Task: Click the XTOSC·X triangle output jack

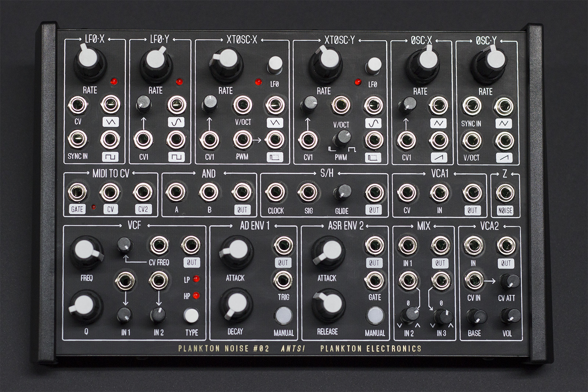Action: (275, 105)
